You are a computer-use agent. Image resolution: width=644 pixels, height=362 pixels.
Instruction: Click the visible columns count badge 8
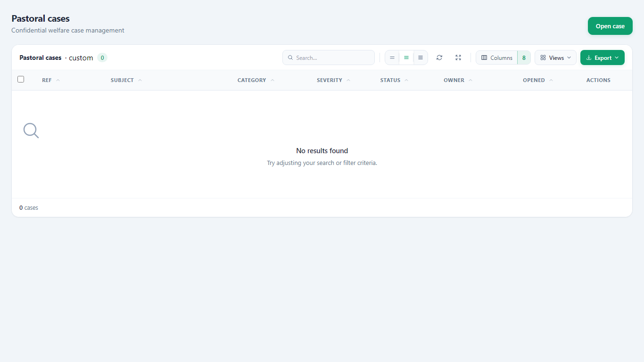524,58
